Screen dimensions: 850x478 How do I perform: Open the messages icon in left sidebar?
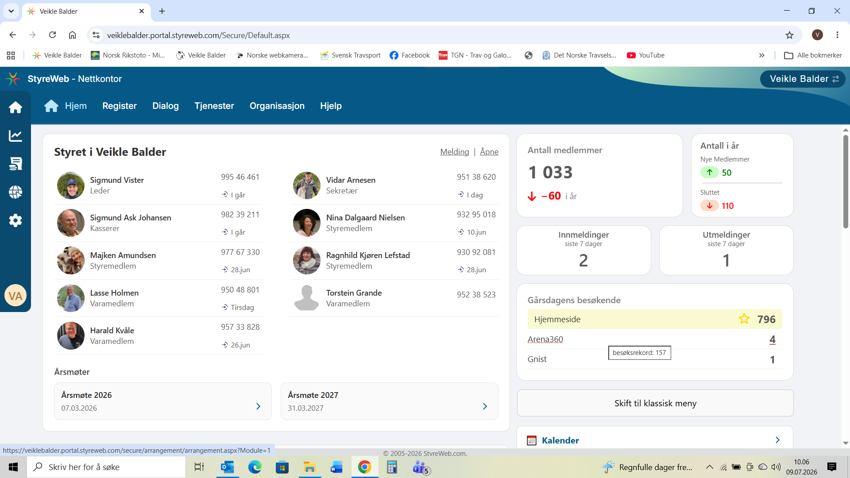click(15, 164)
